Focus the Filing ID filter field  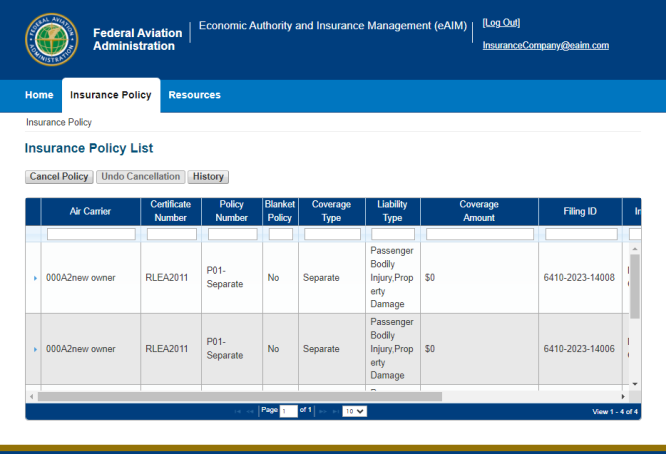point(581,234)
